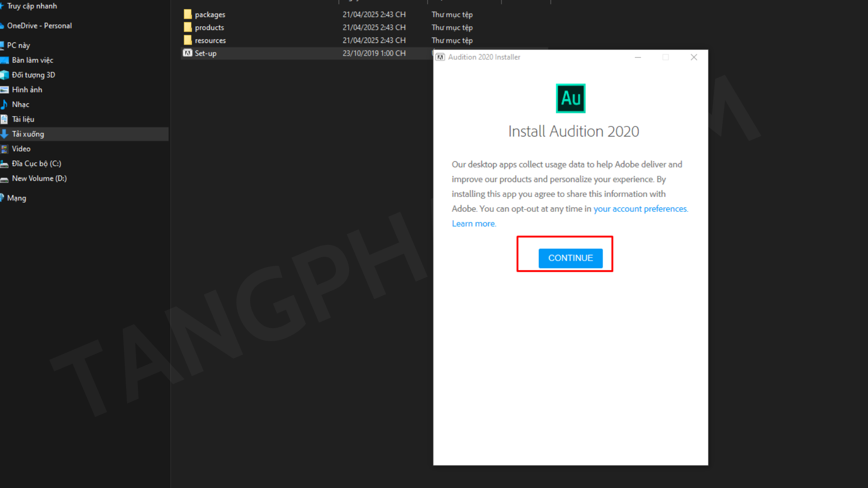Select the resources folder

210,40
